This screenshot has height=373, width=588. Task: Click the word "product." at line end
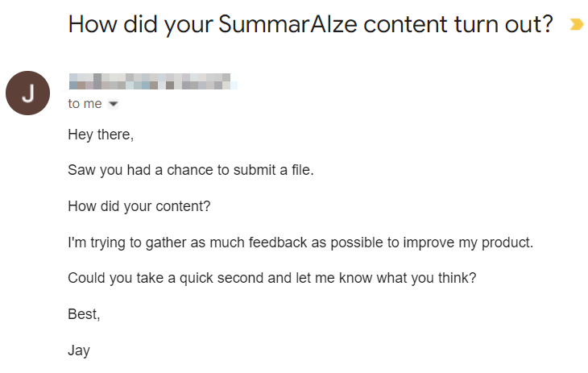[507, 242]
